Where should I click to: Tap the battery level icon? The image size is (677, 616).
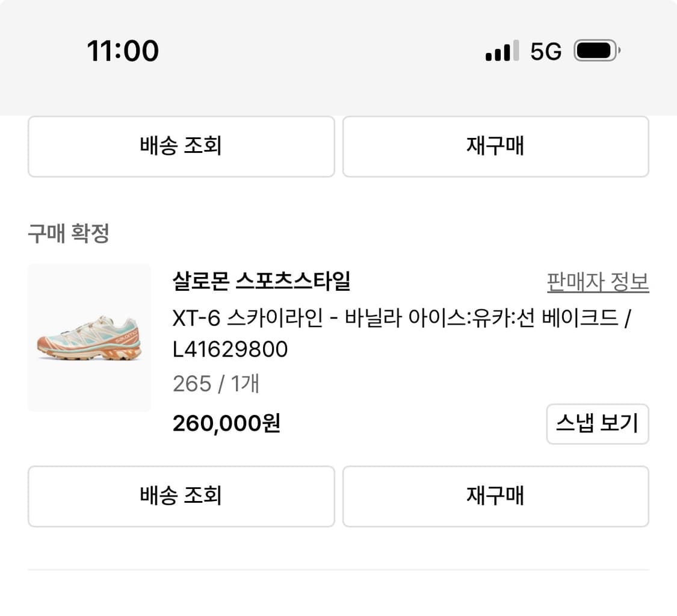tap(595, 51)
